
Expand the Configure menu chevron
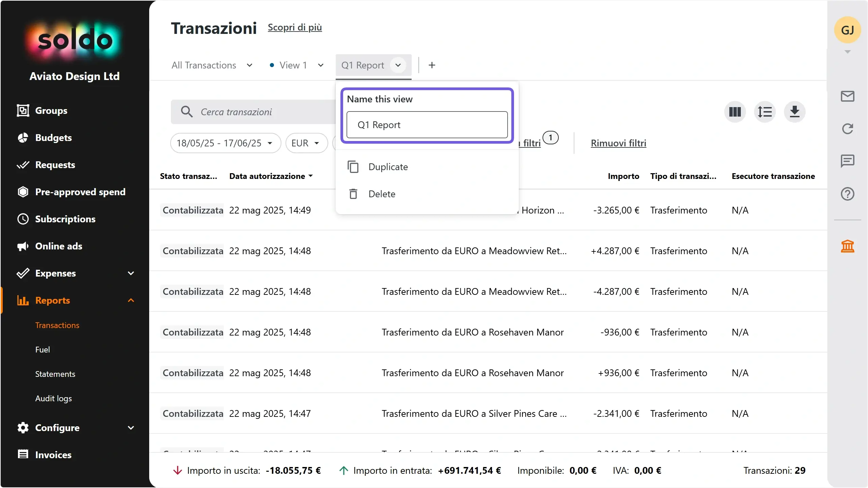tap(131, 428)
